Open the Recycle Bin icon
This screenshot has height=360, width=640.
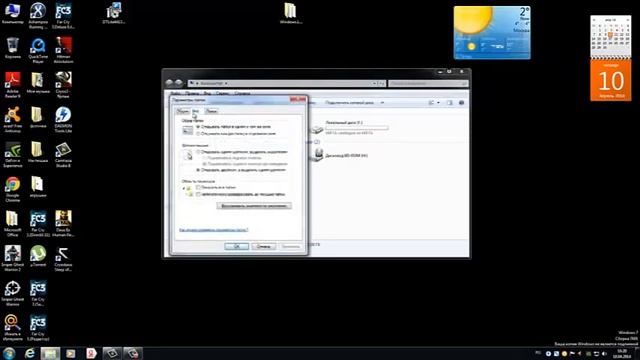[x=12, y=48]
